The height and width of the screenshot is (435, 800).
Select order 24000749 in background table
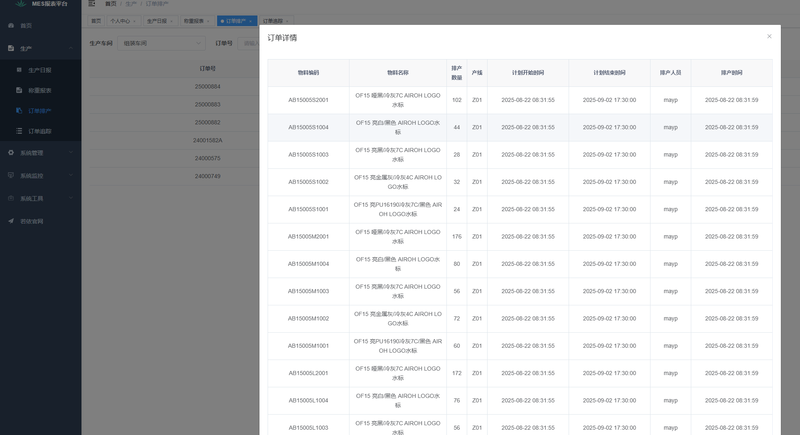pyautogui.click(x=207, y=176)
